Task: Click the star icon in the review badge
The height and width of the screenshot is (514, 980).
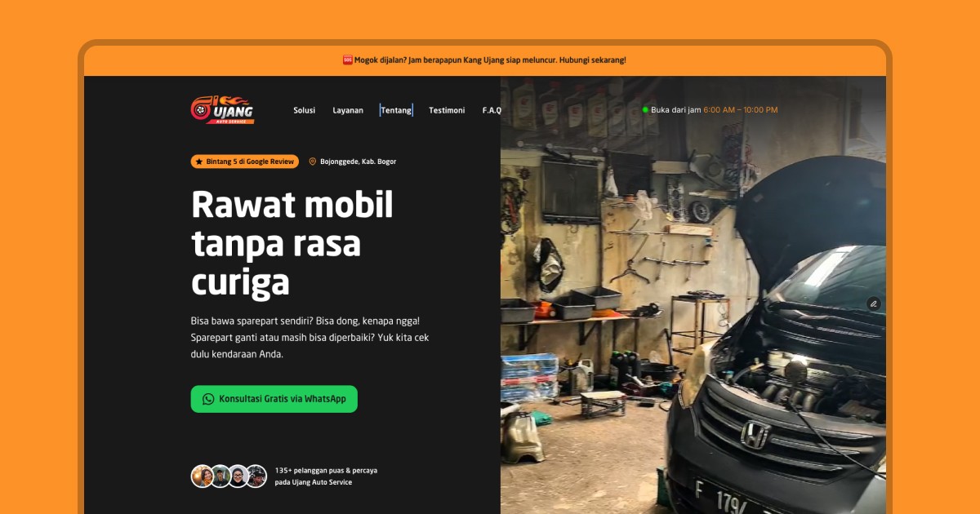Action: point(199,162)
